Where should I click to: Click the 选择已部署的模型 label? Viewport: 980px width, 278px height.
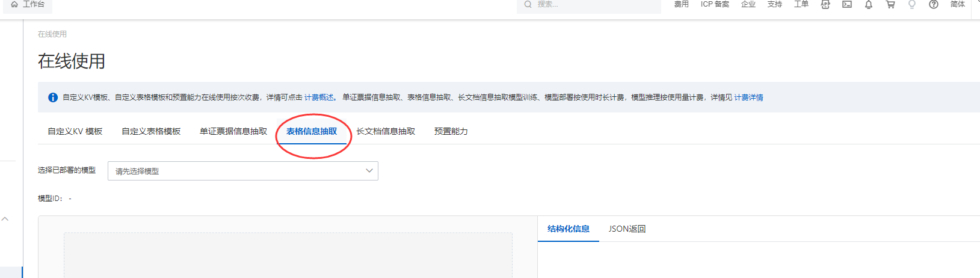point(67,170)
